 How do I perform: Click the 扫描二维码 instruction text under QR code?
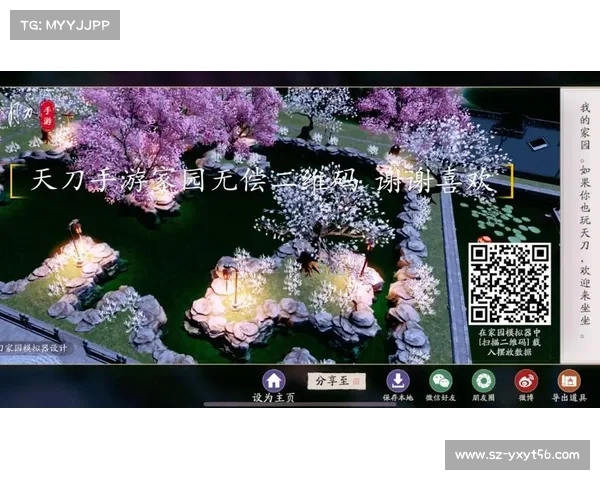click(x=509, y=340)
